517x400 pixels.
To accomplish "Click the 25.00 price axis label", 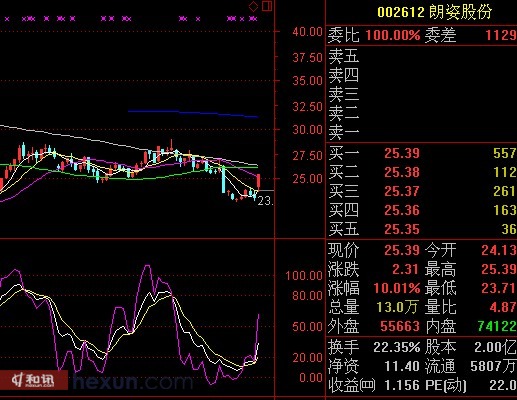I will [307, 179].
